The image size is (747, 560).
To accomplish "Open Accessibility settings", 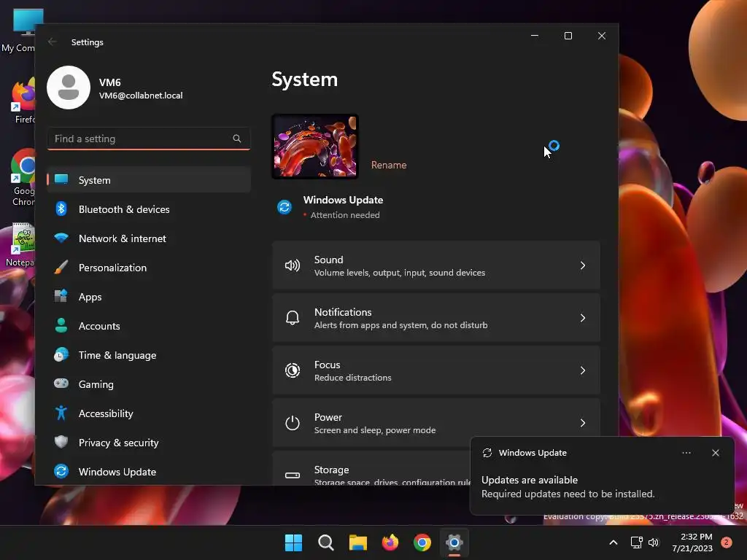I will click(x=149, y=413).
